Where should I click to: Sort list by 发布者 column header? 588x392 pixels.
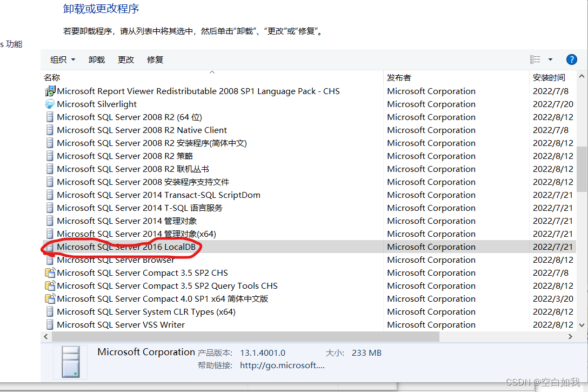399,78
